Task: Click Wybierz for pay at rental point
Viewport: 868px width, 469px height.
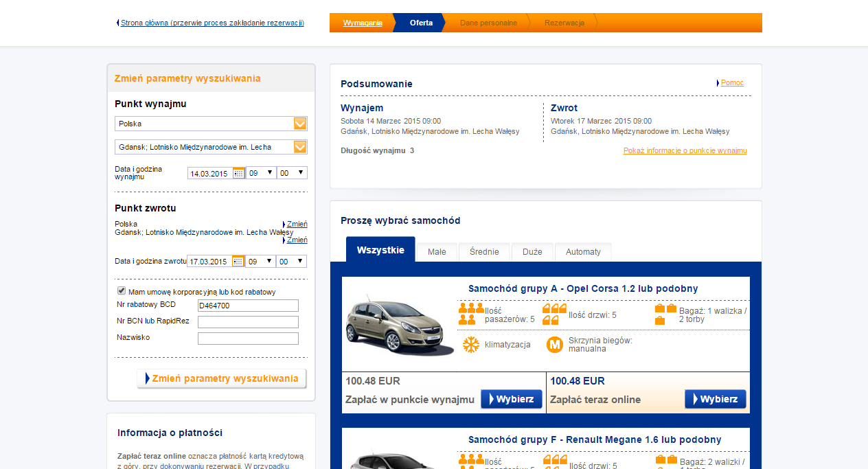Action: pos(512,399)
